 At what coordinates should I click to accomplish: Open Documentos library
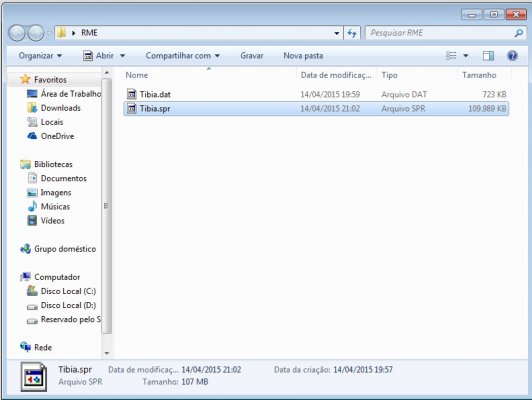coord(63,178)
